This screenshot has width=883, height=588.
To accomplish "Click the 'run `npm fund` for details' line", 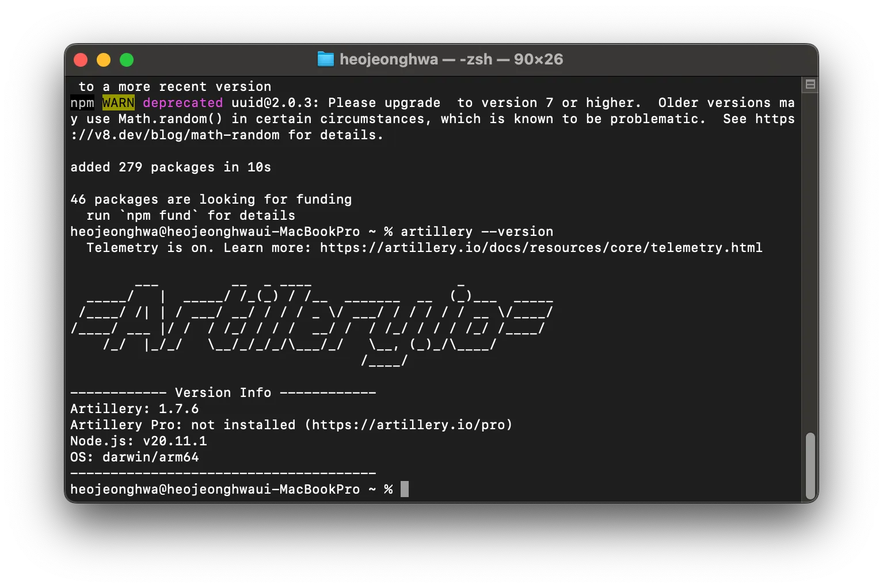I will pos(191,216).
